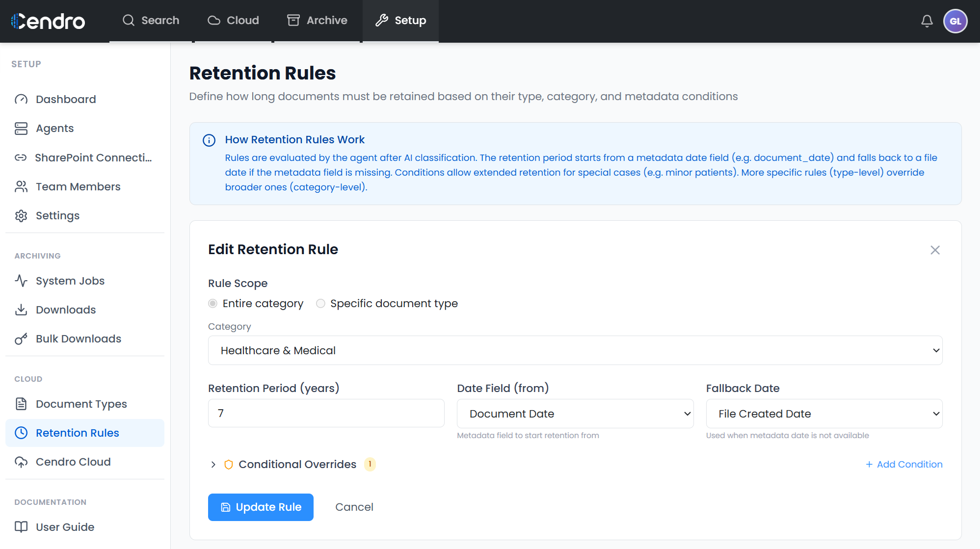Open Bulk Downloads in the sidebar
Viewport: 980px width, 549px height.
coord(84,339)
